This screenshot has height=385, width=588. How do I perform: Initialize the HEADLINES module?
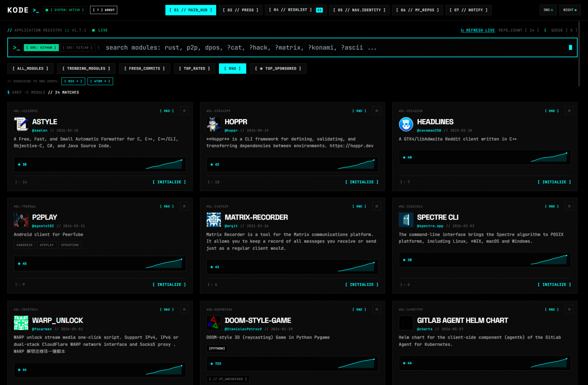click(x=554, y=182)
